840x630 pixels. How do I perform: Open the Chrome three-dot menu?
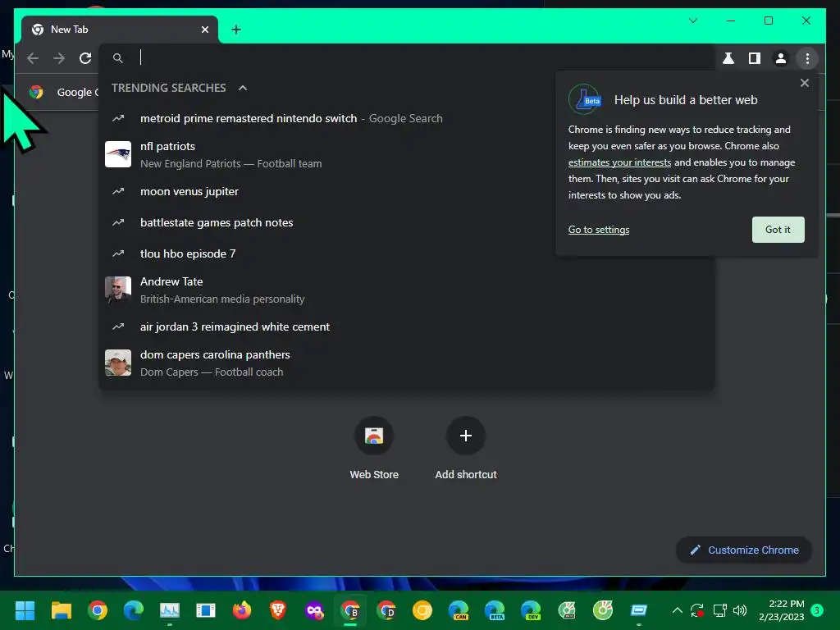pyautogui.click(x=807, y=58)
